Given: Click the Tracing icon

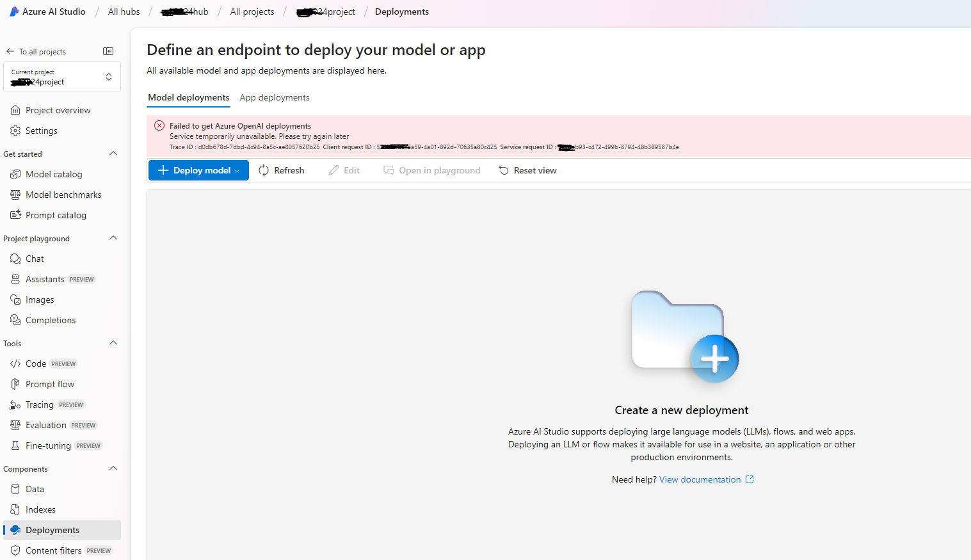Looking at the screenshot, I should click(x=15, y=404).
